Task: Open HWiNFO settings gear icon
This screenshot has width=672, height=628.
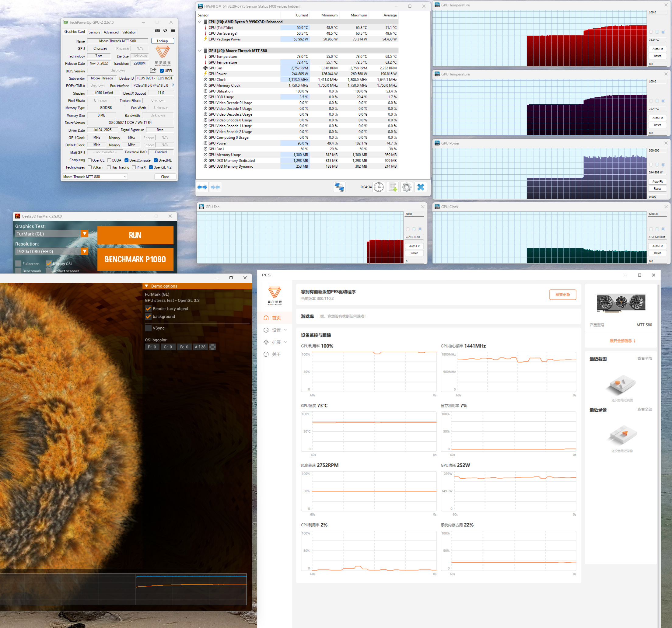Action: [x=407, y=187]
